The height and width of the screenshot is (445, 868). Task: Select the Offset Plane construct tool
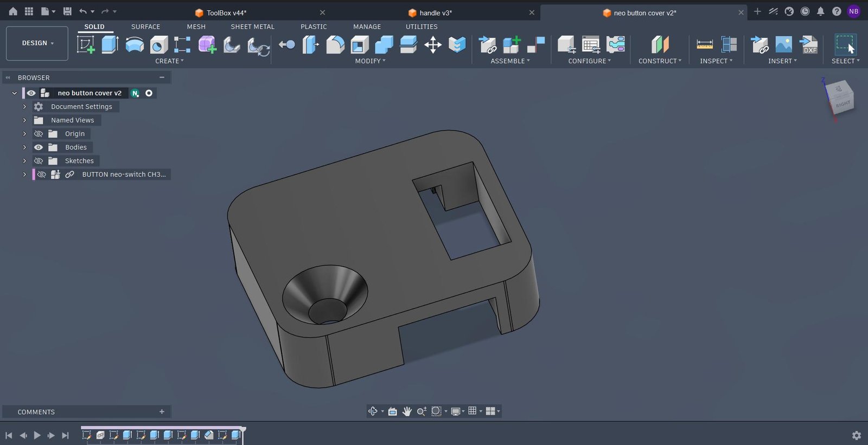tap(660, 44)
